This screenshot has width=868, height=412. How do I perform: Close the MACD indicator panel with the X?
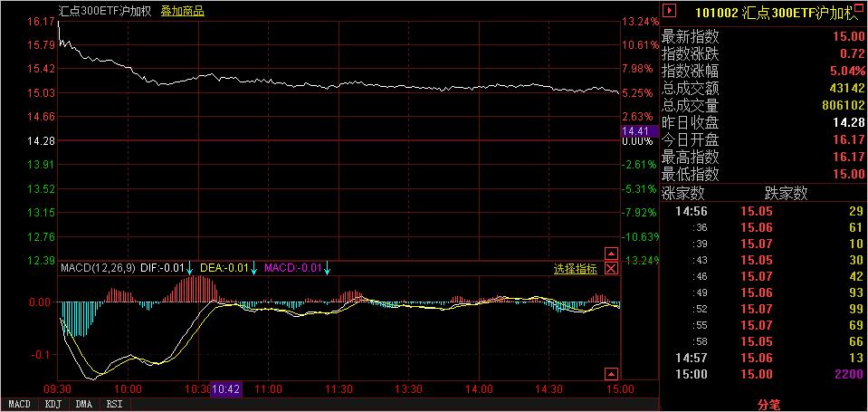point(611,269)
